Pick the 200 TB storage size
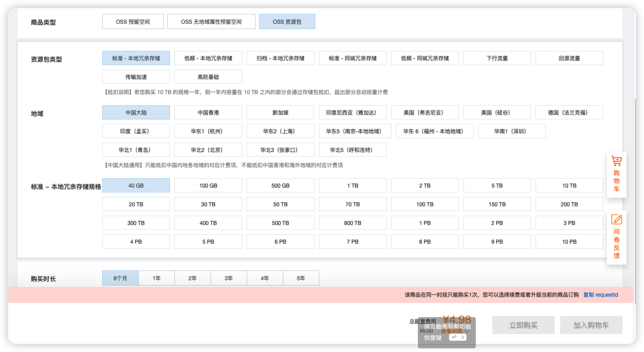 coord(570,204)
